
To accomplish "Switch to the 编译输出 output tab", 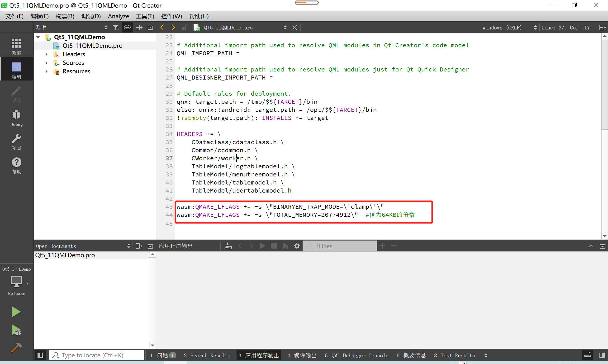I will 302,355.
